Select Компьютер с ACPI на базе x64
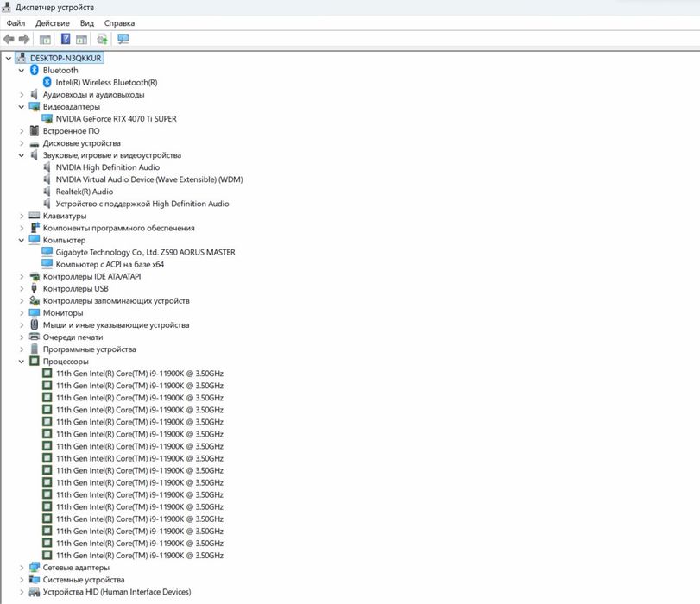 click(110, 264)
